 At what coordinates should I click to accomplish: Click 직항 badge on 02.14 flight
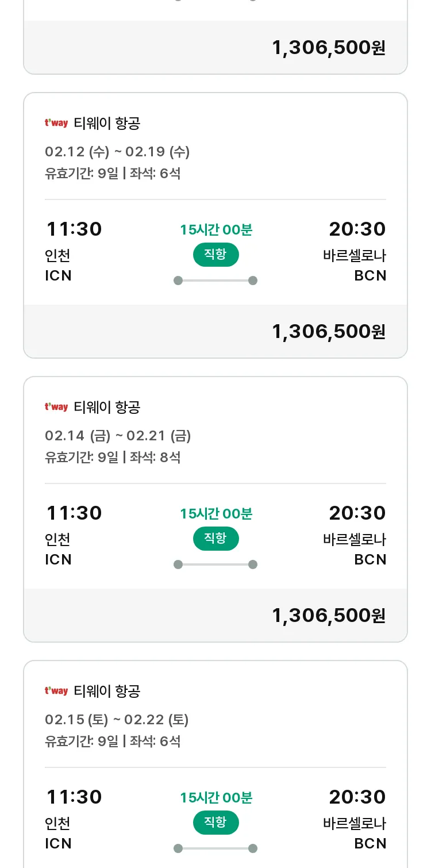(x=215, y=539)
